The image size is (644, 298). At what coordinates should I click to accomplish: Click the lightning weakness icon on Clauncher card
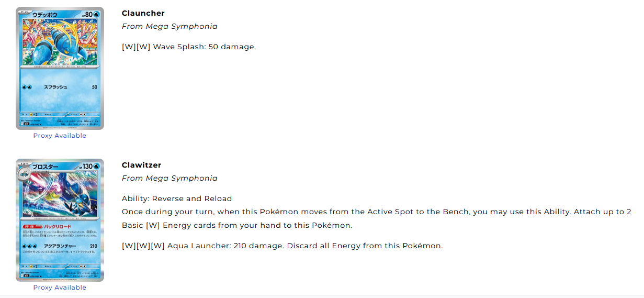30,113
